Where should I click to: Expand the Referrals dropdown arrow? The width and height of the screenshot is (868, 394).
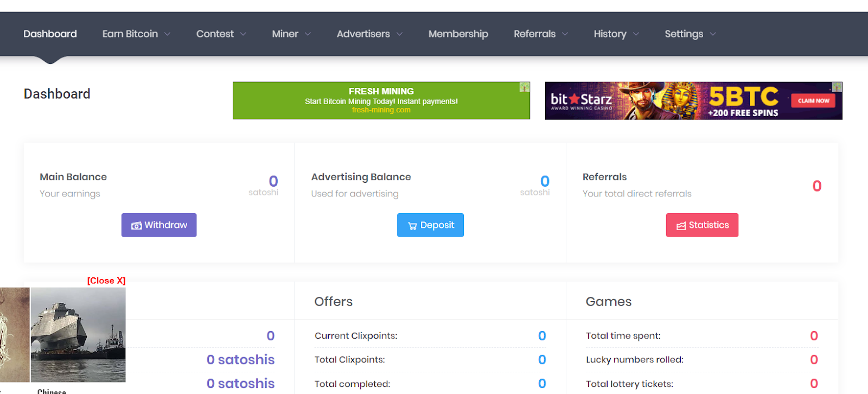click(x=565, y=34)
